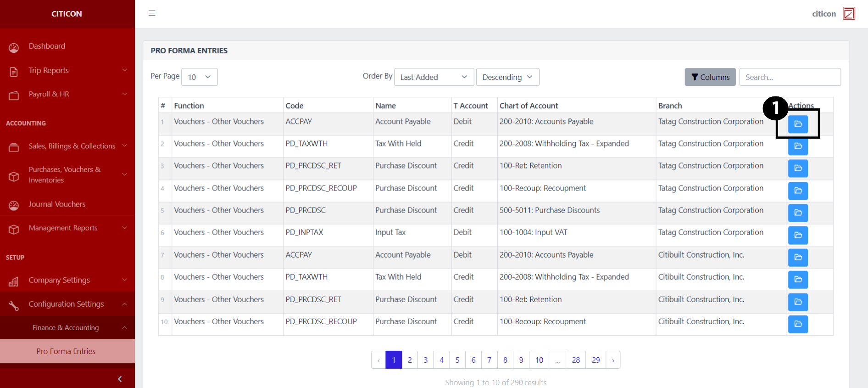Open the Last Added order dropdown
Image resolution: width=868 pixels, height=388 pixels.
433,77
